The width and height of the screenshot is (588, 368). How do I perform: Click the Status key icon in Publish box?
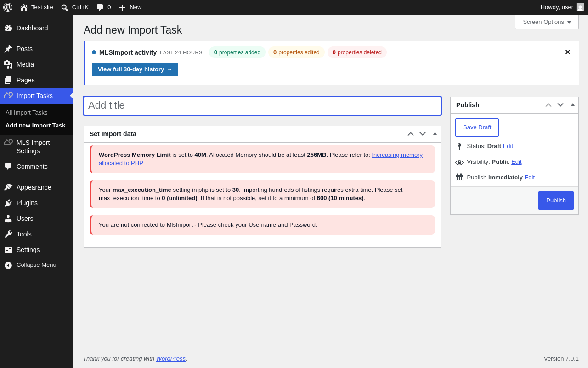click(x=459, y=147)
